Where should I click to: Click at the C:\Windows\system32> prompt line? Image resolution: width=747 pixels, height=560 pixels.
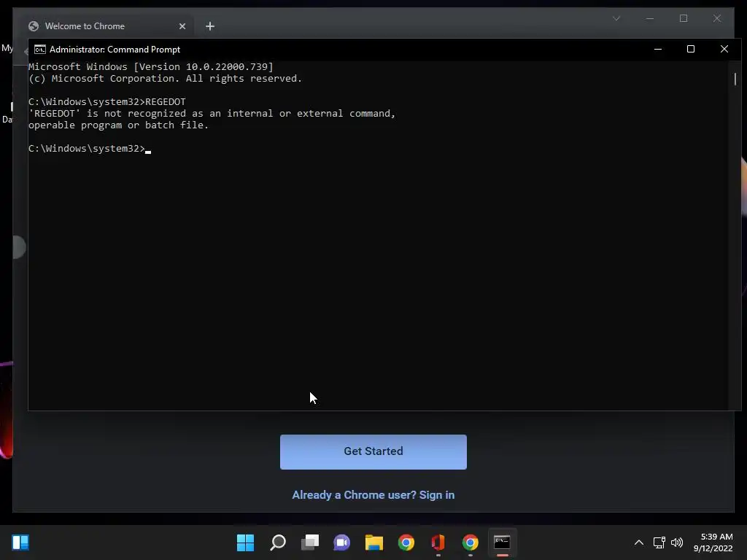[90, 149]
